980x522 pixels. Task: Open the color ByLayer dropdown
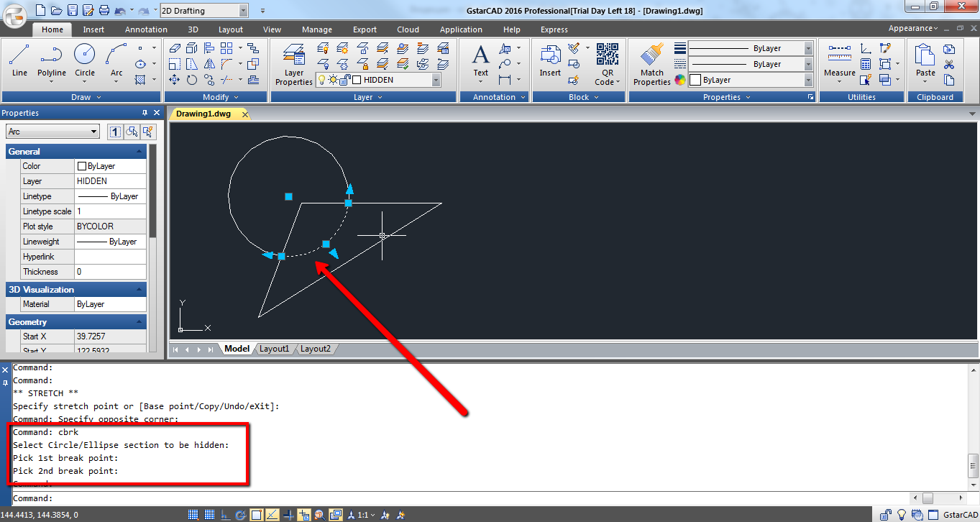pyautogui.click(x=809, y=80)
